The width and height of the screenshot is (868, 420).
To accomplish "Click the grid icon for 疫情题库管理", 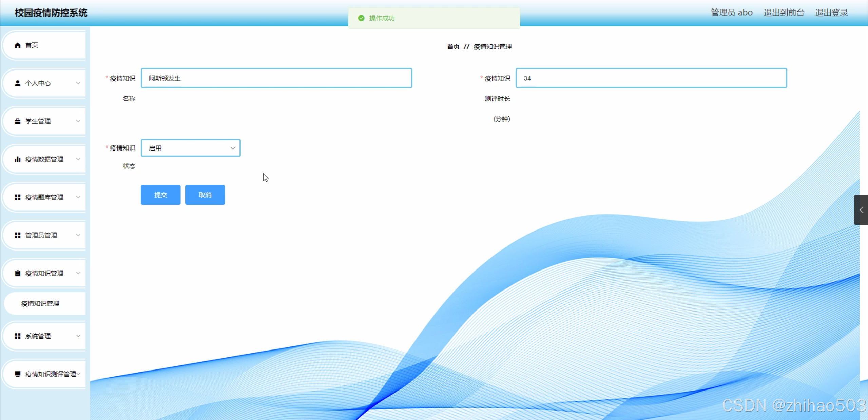I will click(x=18, y=197).
